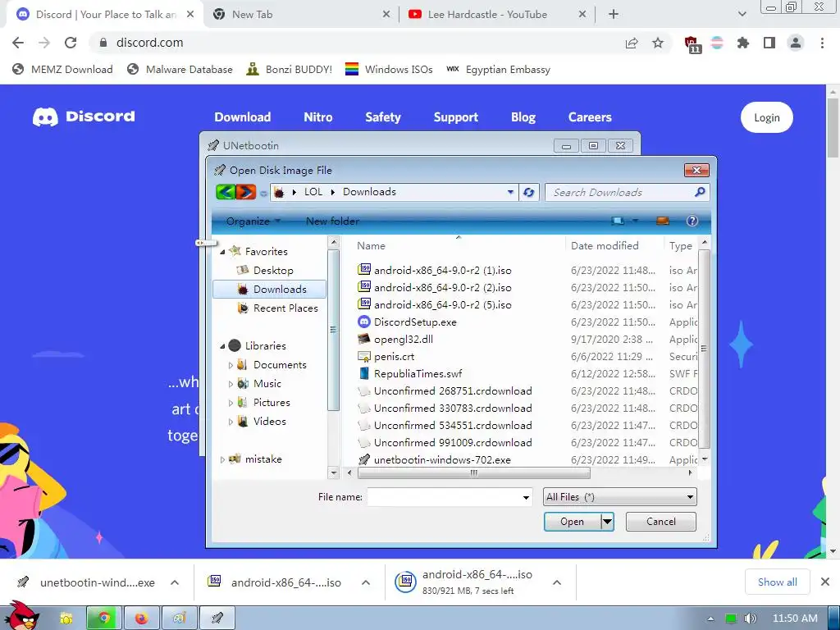This screenshot has height=630, width=840.
Task: Open Chrome's tab search chevron
Action: pos(742,15)
